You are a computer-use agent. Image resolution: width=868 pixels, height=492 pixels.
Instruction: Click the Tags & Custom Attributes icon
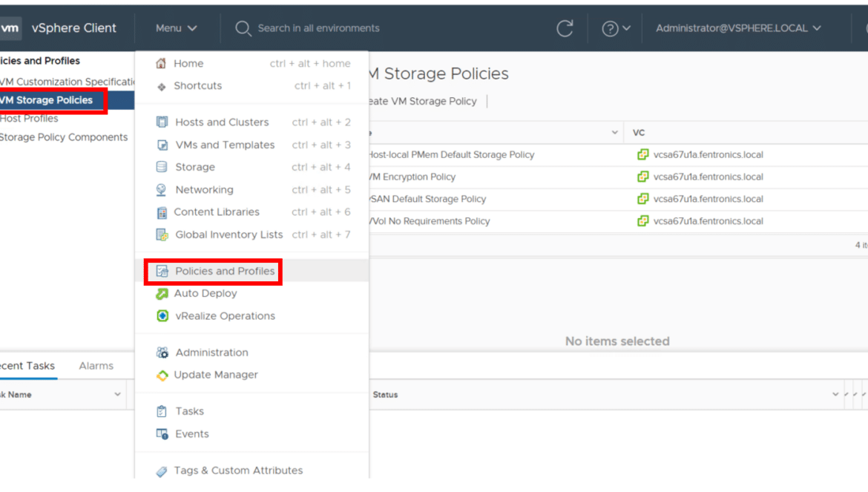[162, 471]
